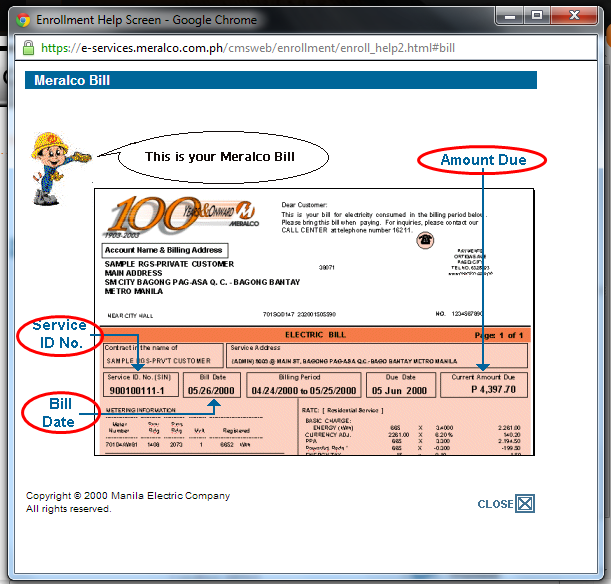Screen dimensions: 611x584
Task: Click the 'Service ID No.' label
Action: click(60, 335)
